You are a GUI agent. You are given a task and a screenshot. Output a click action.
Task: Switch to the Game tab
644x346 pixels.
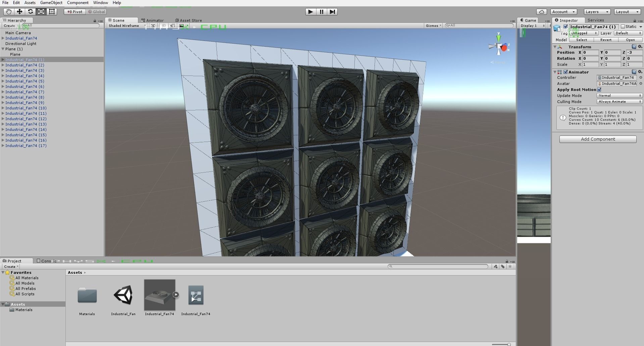[528, 20]
